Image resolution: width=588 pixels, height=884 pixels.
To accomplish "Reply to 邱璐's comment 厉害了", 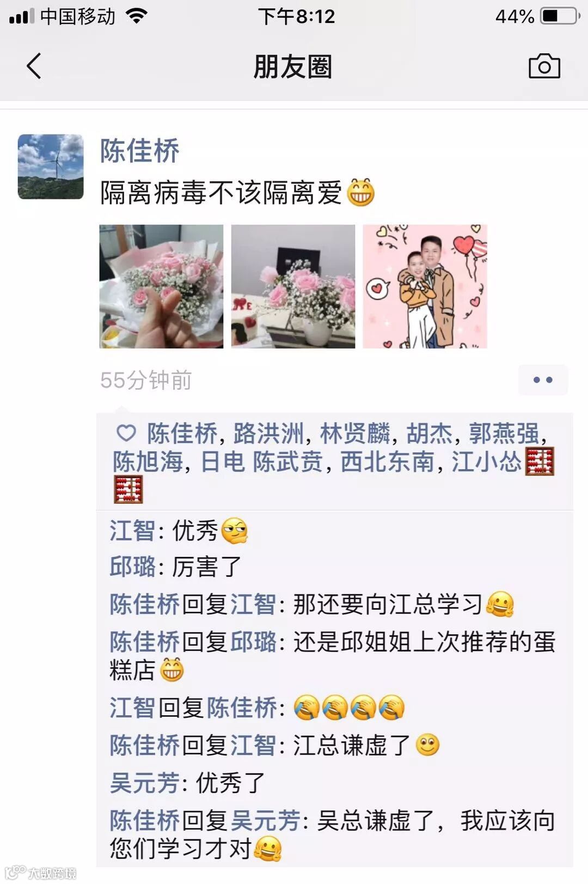I will point(175,567).
